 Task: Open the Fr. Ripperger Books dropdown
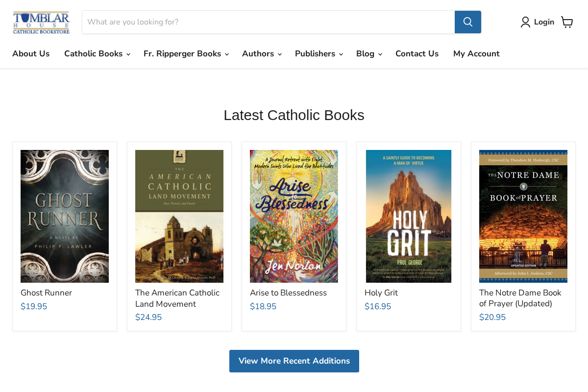pos(185,54)
